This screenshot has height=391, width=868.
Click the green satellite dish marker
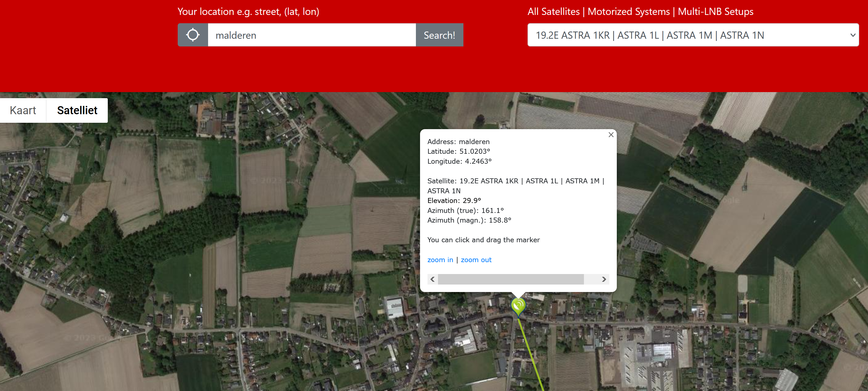pyautogui.click(x=518, y=307)
